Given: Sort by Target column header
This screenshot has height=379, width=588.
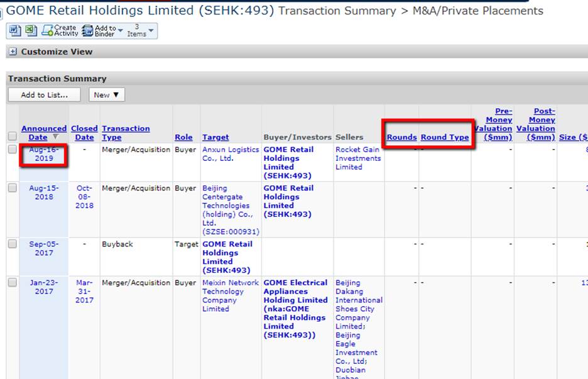Looking at the screenshot, I should click(215, 138).
